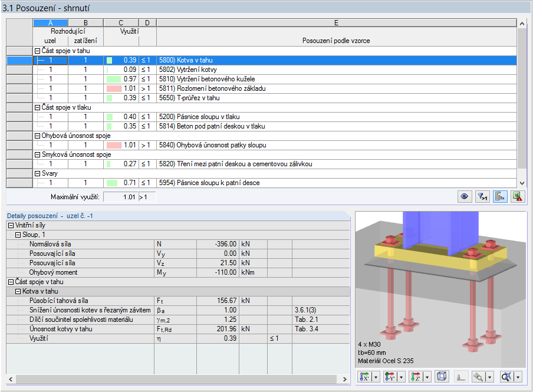Screen dimensions: 533x392
Task: Click the red bar of row 5840
Action: pyautogui.click(x=114, y=145)
